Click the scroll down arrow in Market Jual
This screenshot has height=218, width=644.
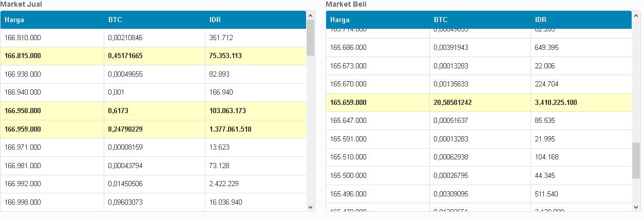311,207
